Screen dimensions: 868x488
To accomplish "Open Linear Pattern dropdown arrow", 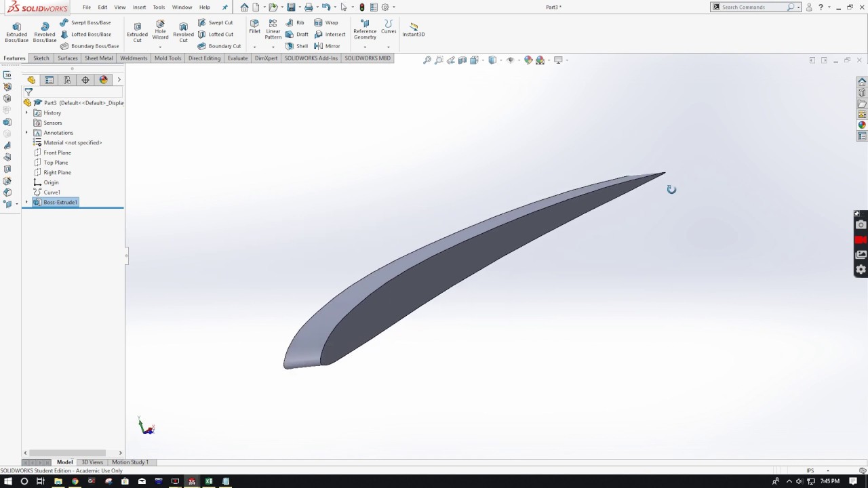I will click(273, 47).
